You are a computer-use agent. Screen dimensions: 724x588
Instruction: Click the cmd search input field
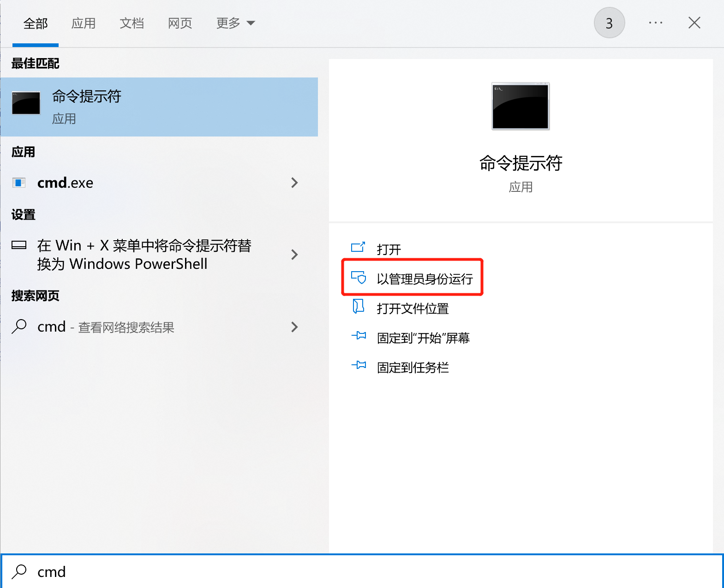coord(362,571)
